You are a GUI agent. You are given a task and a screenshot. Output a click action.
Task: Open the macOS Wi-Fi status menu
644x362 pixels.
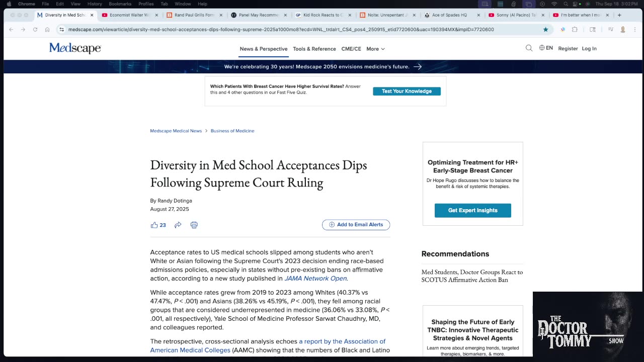(554, 4)
